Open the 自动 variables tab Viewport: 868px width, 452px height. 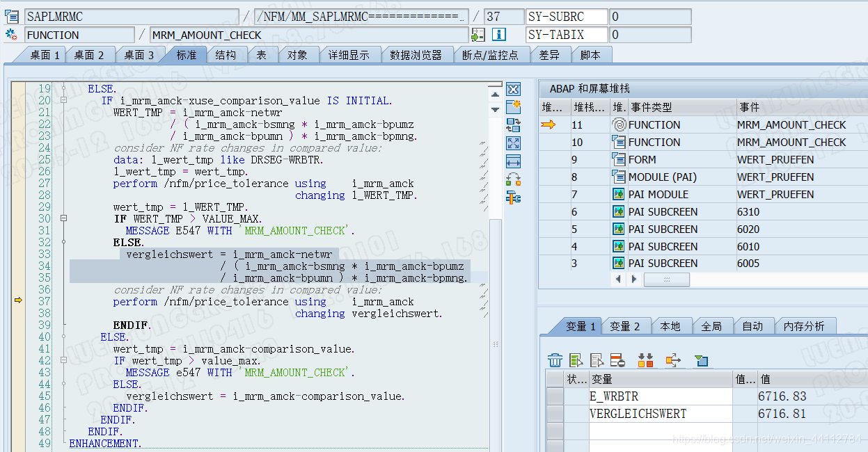click(752, 326)
